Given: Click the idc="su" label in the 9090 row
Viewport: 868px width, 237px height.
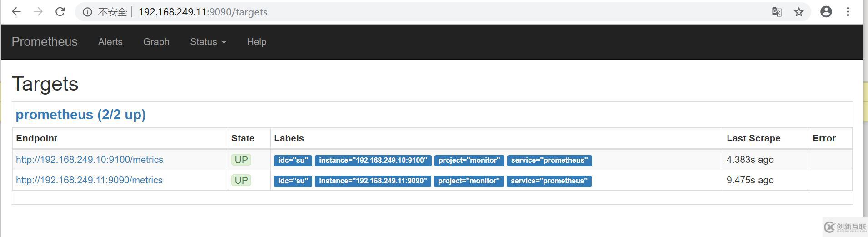Looking at the screenshot, I should point(293,181).
